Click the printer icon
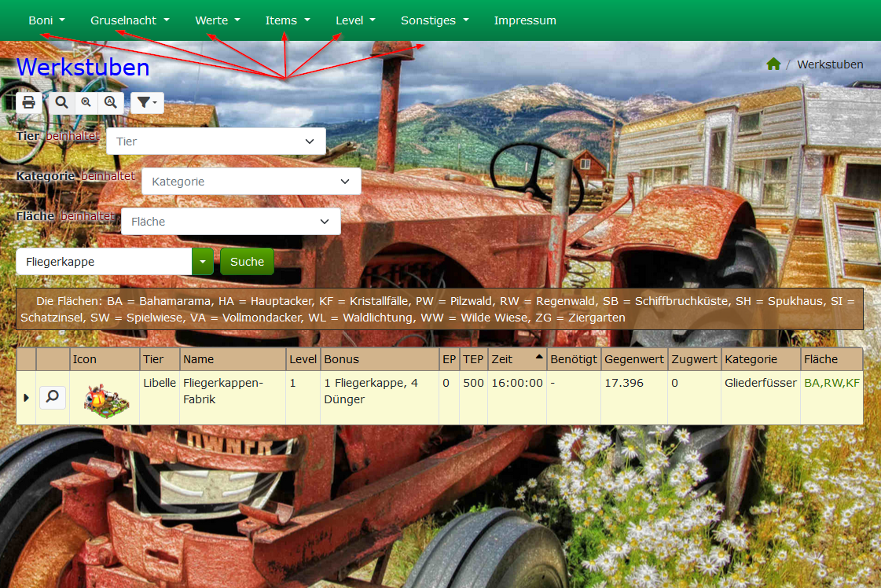The height and width of the screenshot is (588, 881). click(x=28, y=103)
